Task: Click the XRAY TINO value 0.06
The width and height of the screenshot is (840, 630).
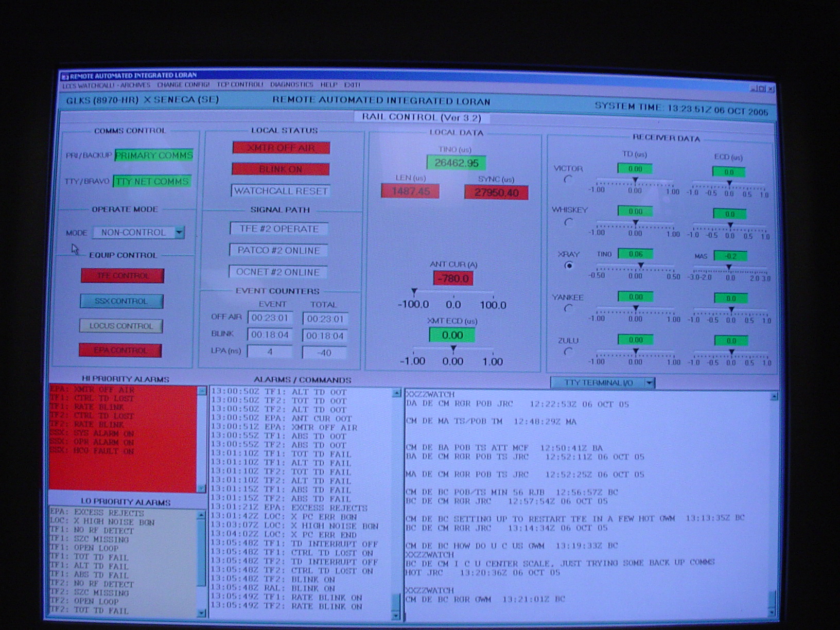Action: click(635, 254)
